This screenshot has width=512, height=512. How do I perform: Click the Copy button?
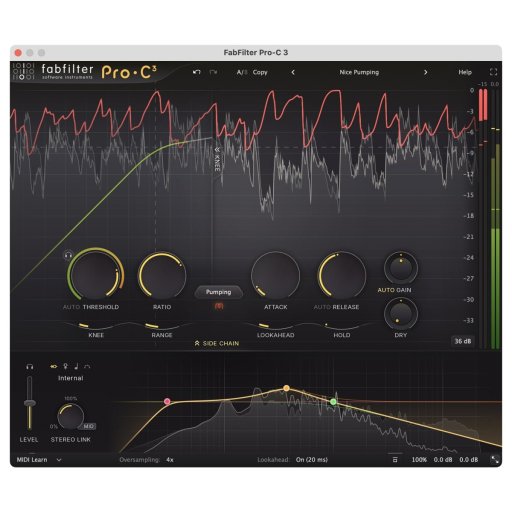pos(260,72)
